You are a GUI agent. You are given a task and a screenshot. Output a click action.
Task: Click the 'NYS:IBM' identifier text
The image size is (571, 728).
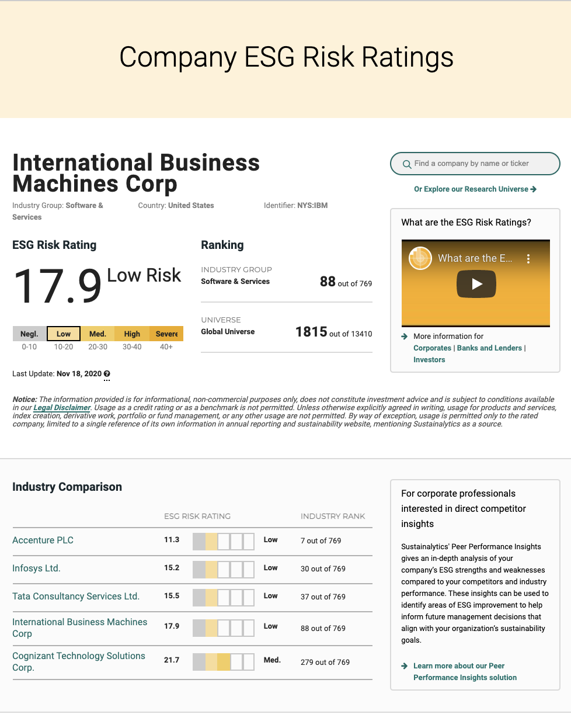(312, 206)
